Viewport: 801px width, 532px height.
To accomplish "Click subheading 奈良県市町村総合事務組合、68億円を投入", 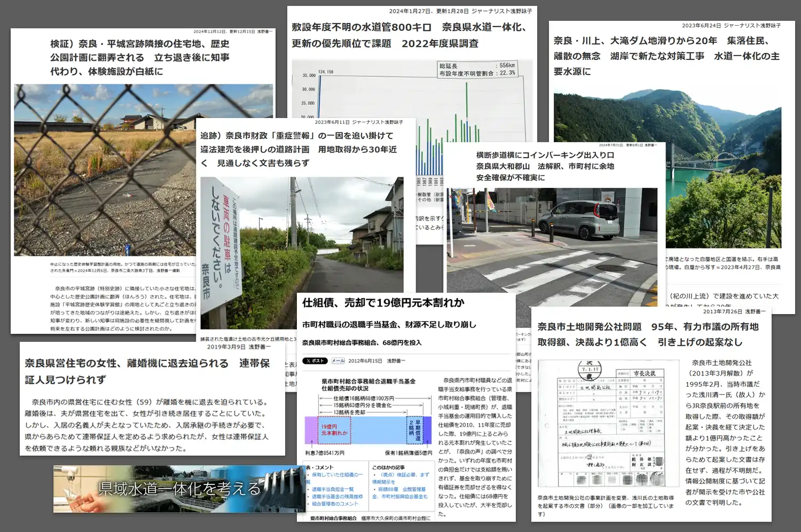I will (362, 343).
